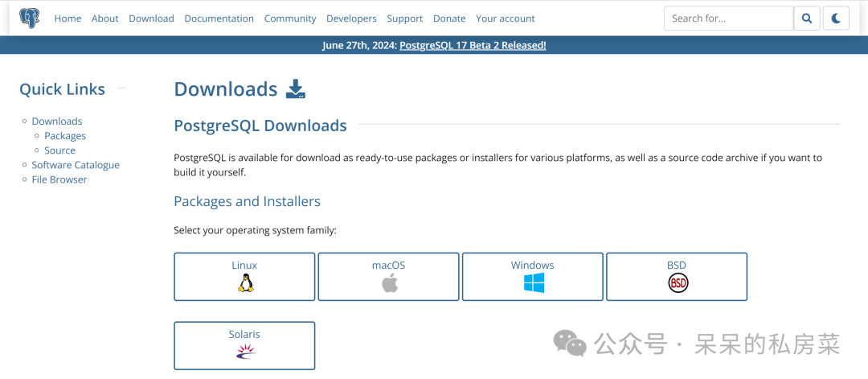Open PostgreSQL 17 Beta 2 Released link
The height and width of the screenshot is (379, 868).
[x=473, y=45]
